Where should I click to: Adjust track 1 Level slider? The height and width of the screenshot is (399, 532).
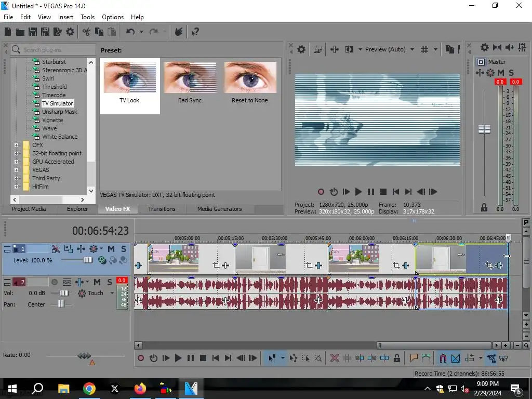(x=87, y=260)
